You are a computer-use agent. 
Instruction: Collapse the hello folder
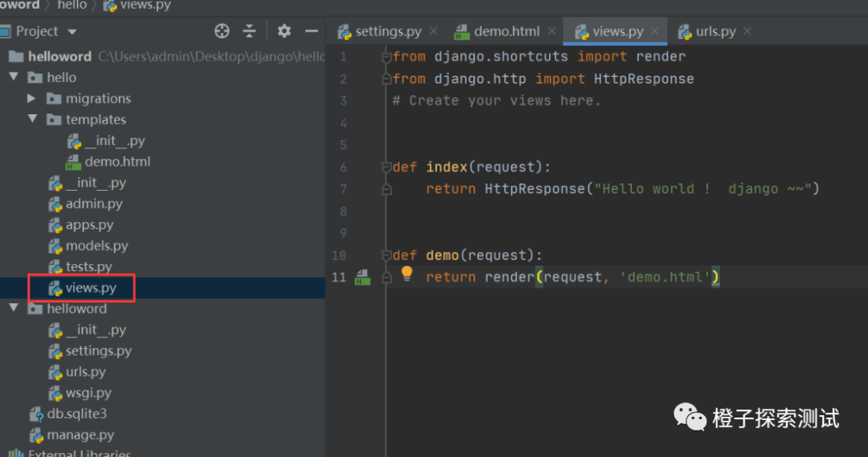pyautogui.click(x=14, y=77)
